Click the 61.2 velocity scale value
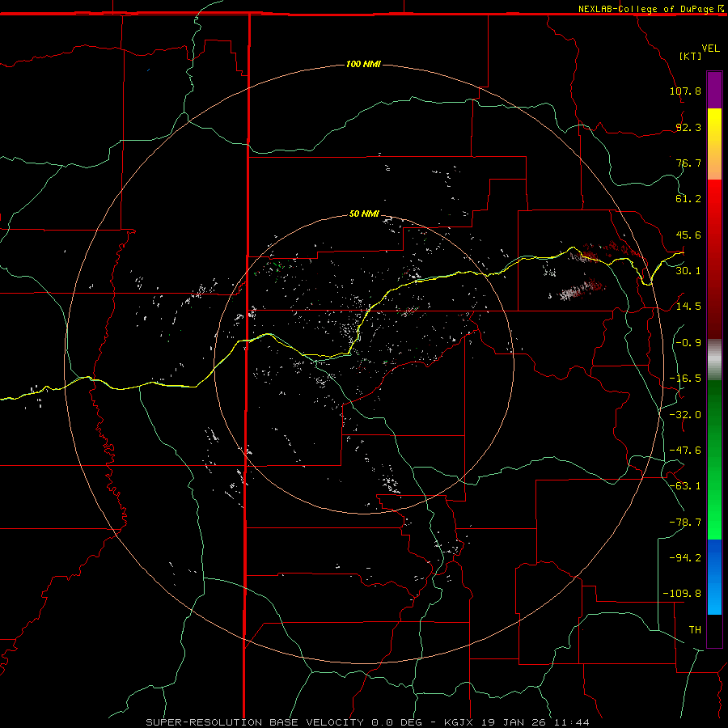The width and height of the screenshot is (728, 728). (x=688, y=199)
